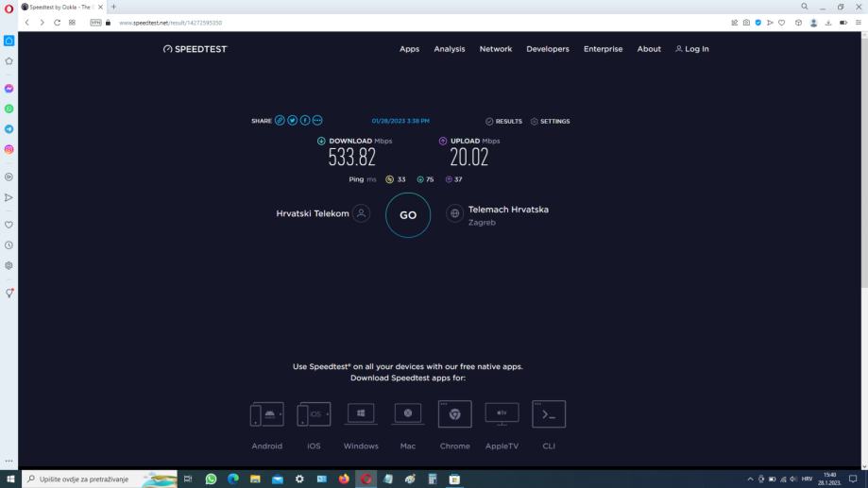This screenshot has height=488, width=868.
Task: Copy result link via share link icon
Action: [280, 121]
